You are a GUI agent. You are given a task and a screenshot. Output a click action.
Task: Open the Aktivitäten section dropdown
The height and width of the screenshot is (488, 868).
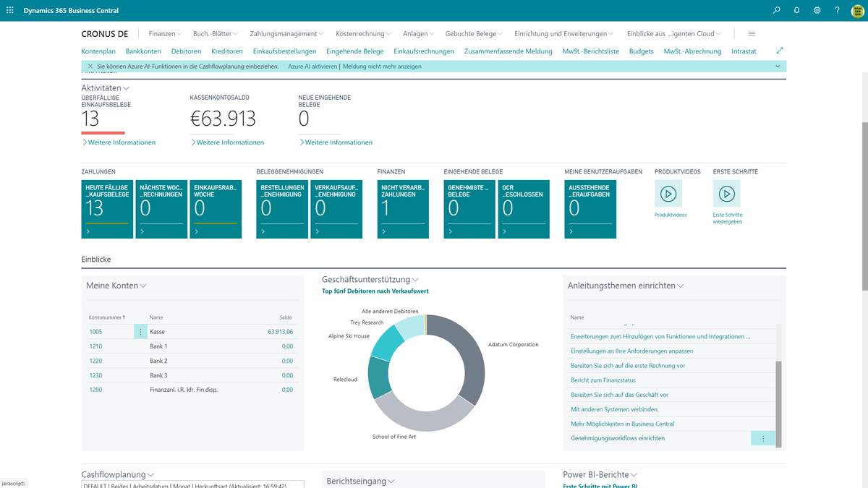click(106, 87)
